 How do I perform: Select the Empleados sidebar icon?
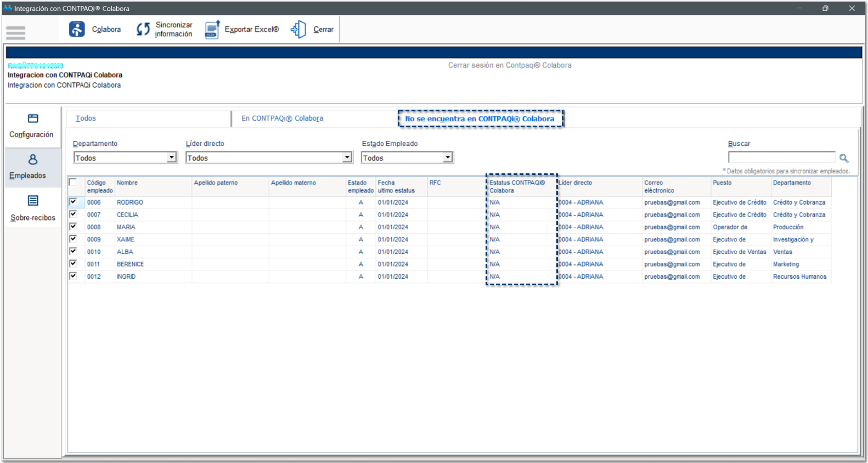[33, 160]
